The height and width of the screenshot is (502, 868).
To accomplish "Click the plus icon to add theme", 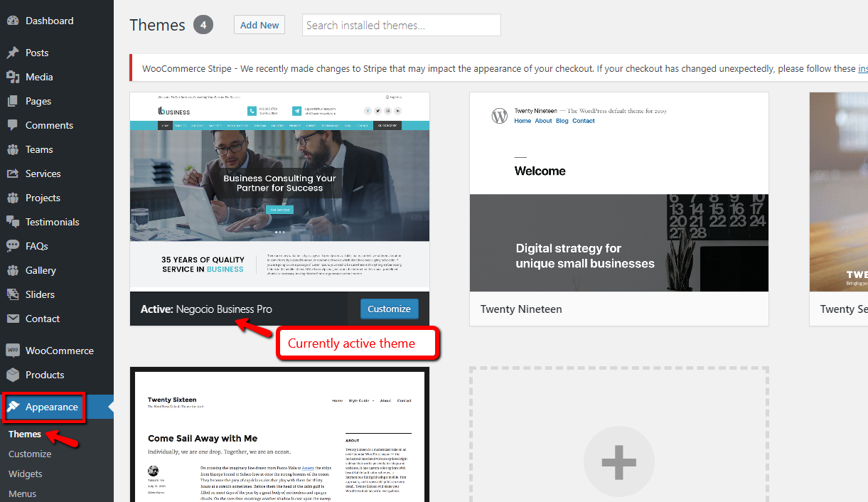I will tap(618, 461).
